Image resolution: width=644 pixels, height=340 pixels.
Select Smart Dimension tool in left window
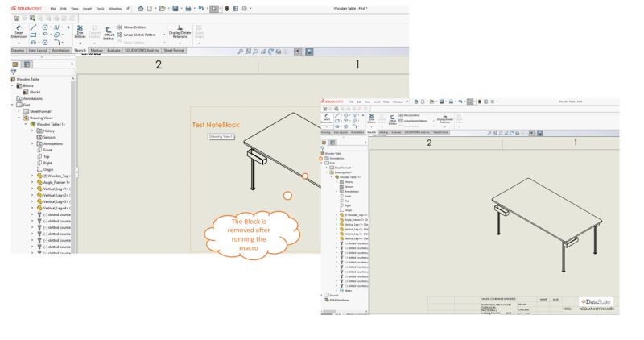click(19, 31)
